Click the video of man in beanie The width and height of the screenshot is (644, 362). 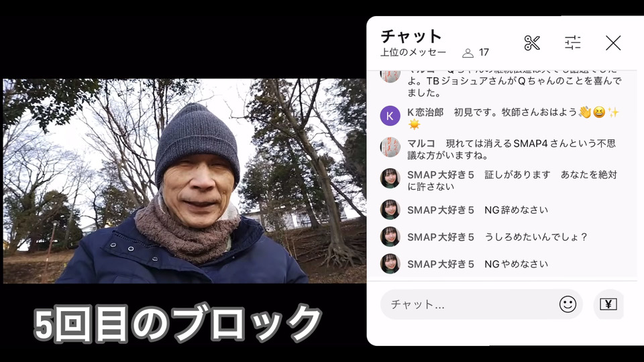(x=184, y=181)
